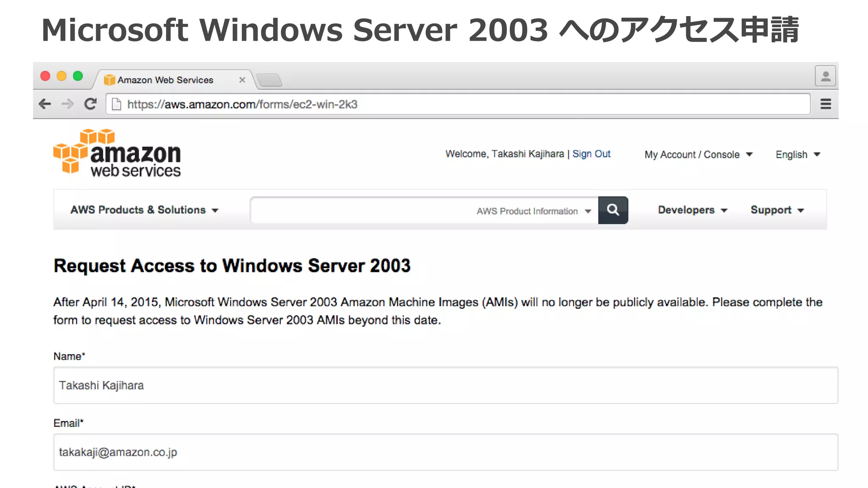The height and width of the screenshot is (488, 868).
Task: Click the Sign Out link
Action: pos(591,154)
